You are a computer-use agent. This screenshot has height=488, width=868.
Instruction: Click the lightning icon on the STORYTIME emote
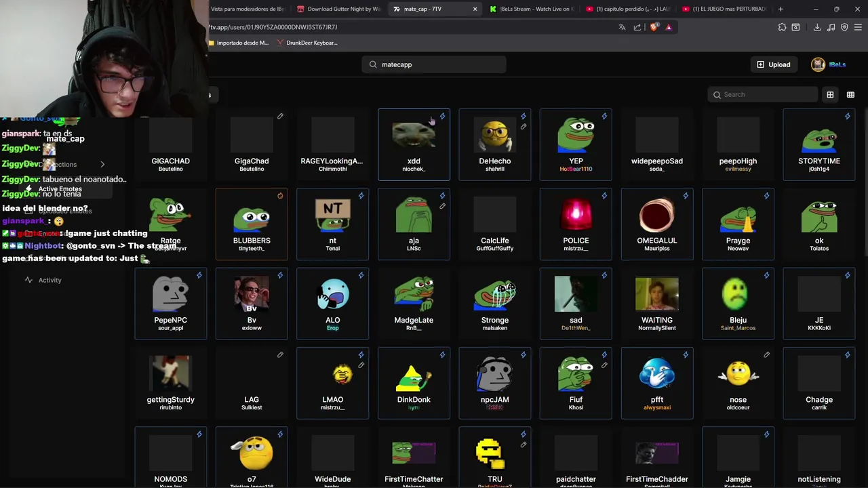pyautogui.click(x=848, y=117)
